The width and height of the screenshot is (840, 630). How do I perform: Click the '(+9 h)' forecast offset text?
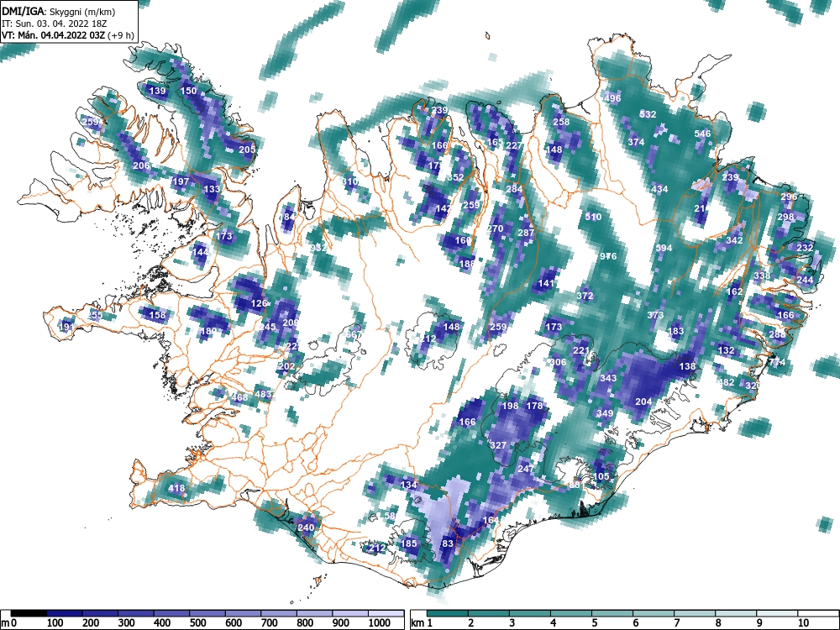[119, 35]
